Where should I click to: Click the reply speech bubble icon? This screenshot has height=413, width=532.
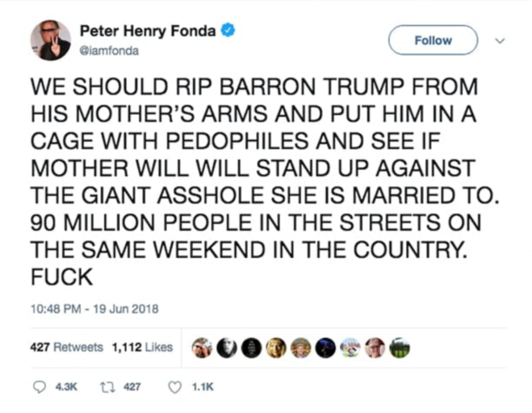40,387
